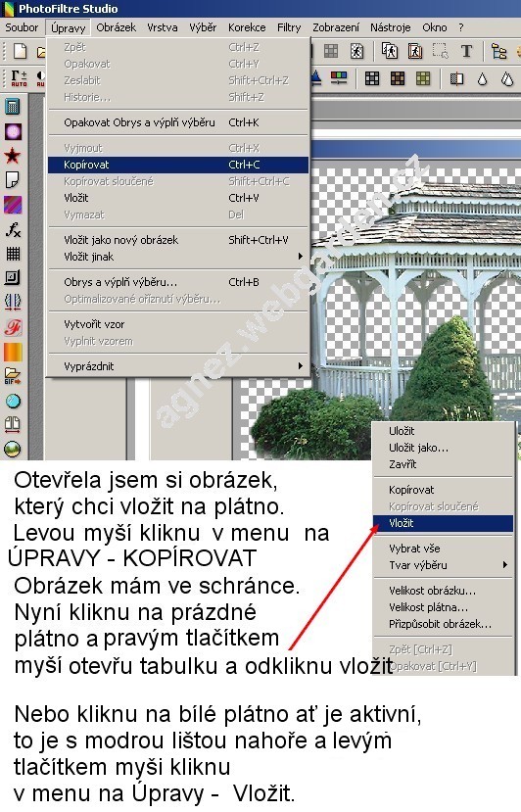
Task: Choose Kopírovat in the Úpravy menu
Action: tap(178, 165)
